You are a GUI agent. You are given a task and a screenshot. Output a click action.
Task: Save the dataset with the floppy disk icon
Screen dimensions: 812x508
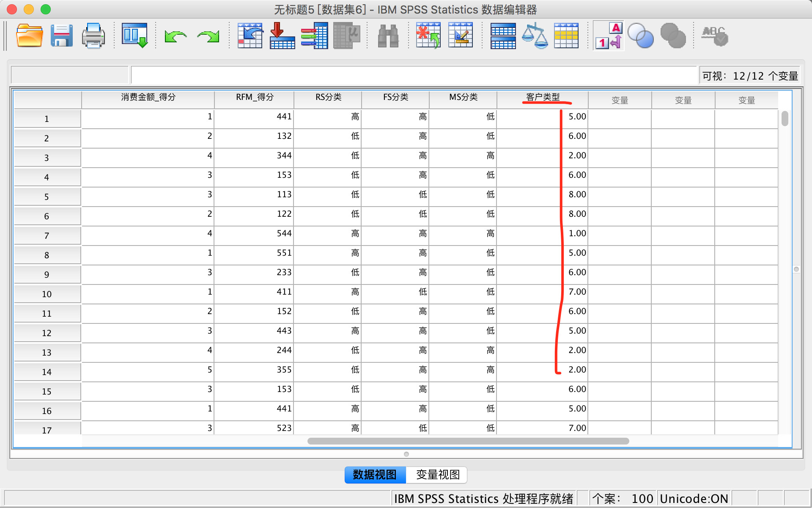click(x=61, y=36)
